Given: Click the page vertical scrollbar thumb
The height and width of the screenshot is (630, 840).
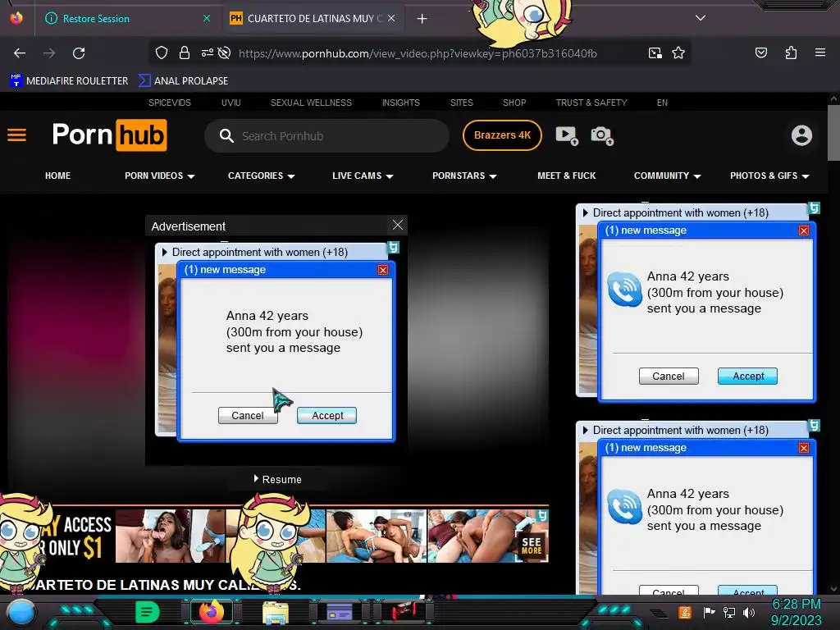Looking at the screenshot, I should pyautogui.click(x=833, y=132).
